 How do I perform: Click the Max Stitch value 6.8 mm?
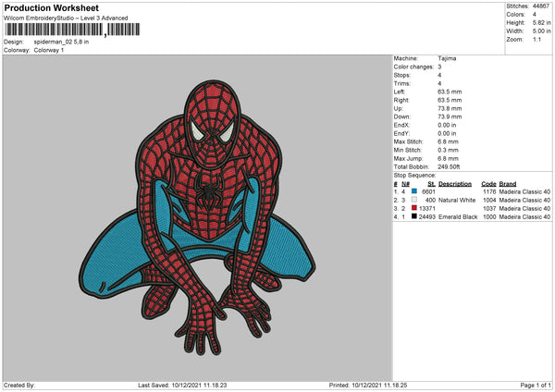coord(448,141)
